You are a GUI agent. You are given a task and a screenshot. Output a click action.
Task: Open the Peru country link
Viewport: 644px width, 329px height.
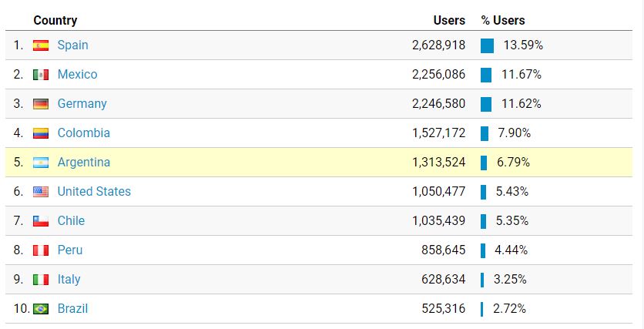coord(70,250)
